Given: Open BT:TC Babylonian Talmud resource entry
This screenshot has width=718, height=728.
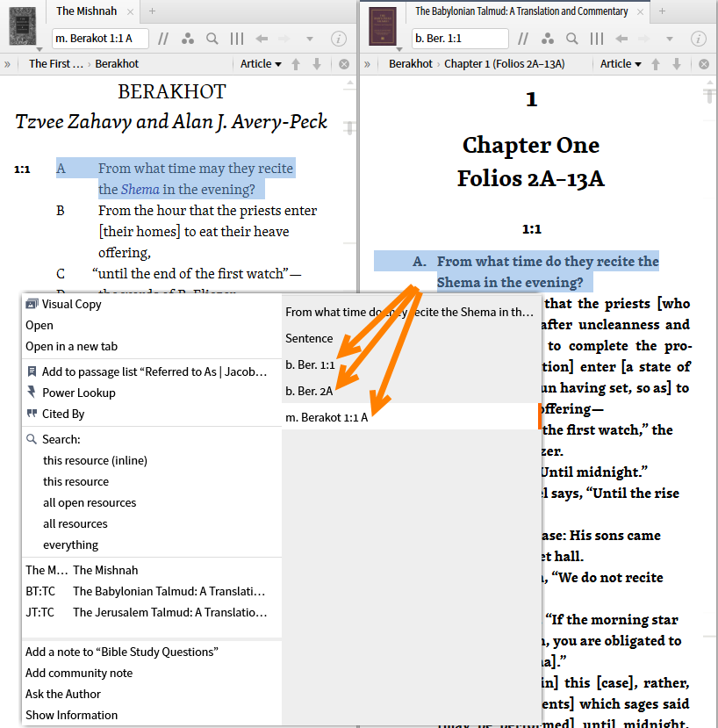Looking at the screenshot, I should coord(152,592).
